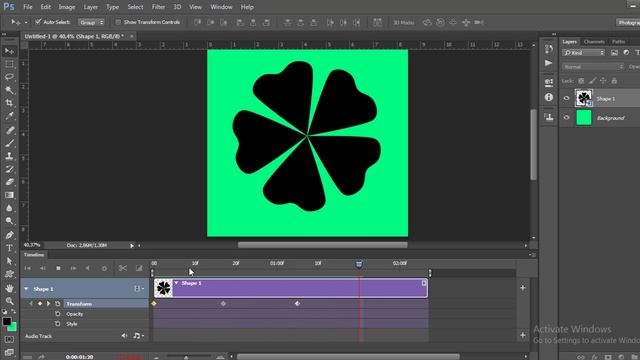Select the History Brush tool

[9, 169]
